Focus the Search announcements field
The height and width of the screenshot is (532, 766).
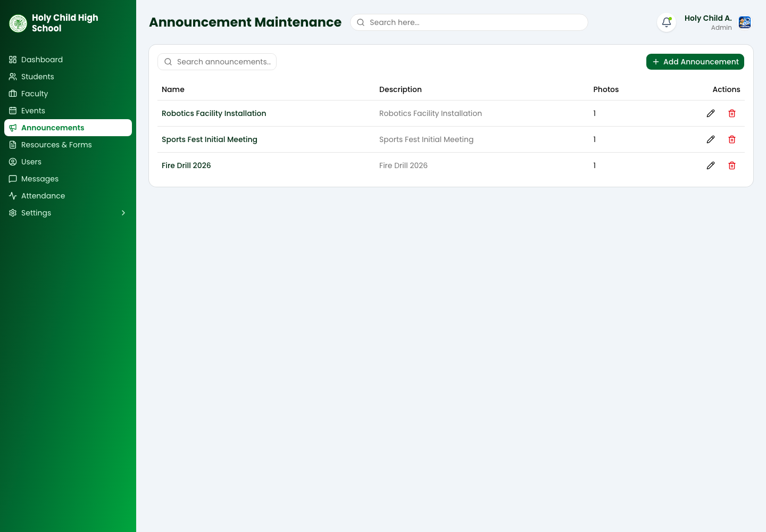[x=217, y=62]
